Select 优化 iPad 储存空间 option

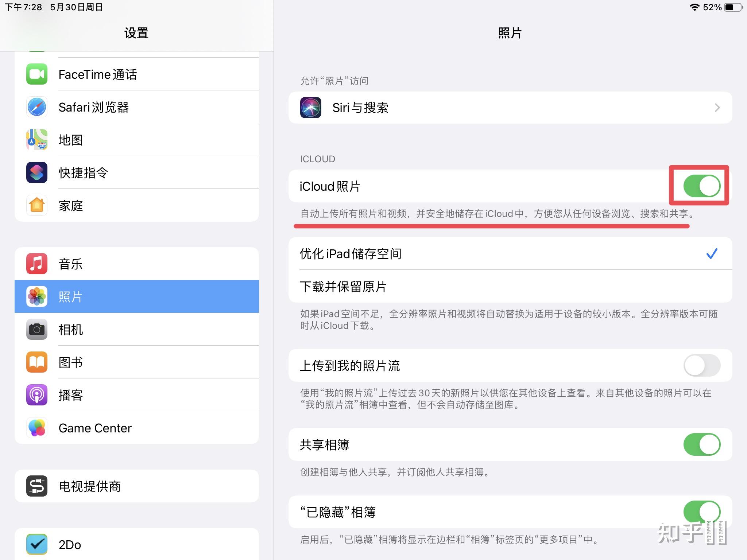point(510,253)
